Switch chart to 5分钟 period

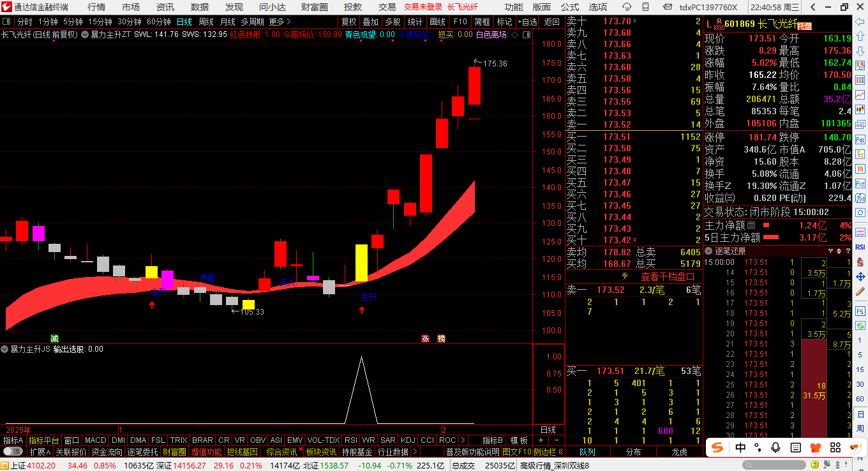[x=73, y=22]
